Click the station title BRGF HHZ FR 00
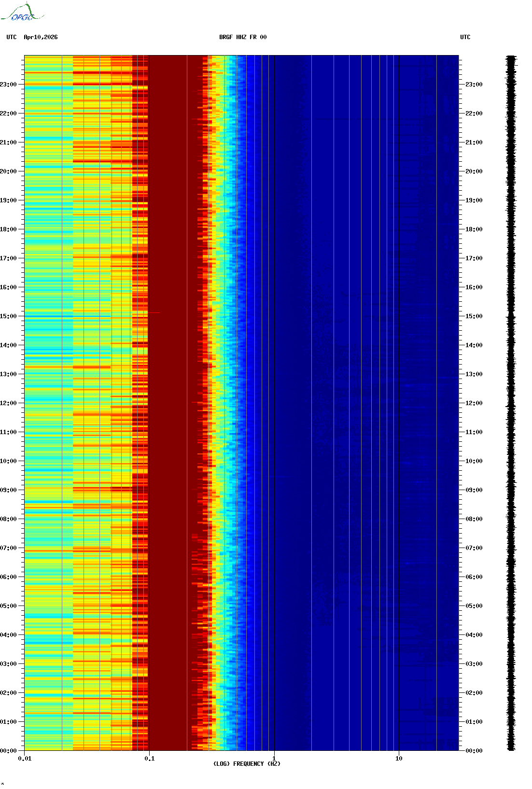 point(243,37)
